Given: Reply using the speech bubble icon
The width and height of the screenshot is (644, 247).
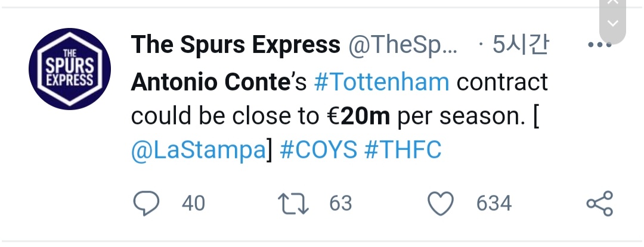Looking at the screenshot, I should pos(145,203).
